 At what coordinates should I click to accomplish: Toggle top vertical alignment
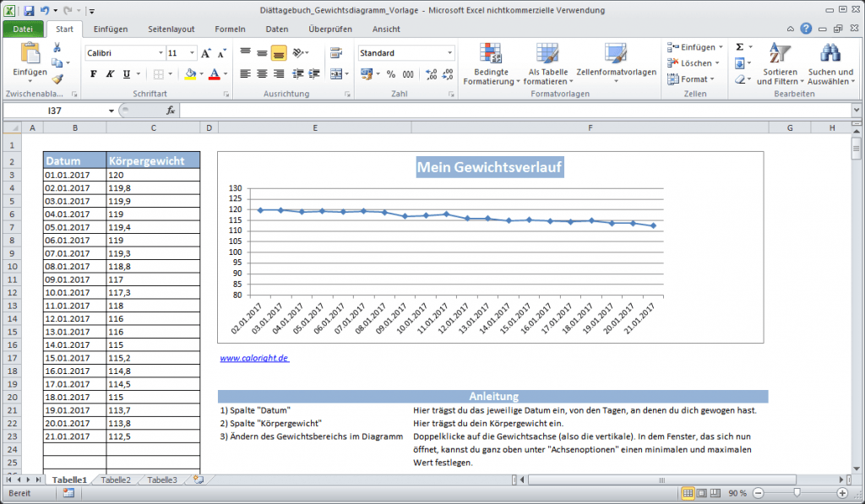pos(246,53)
